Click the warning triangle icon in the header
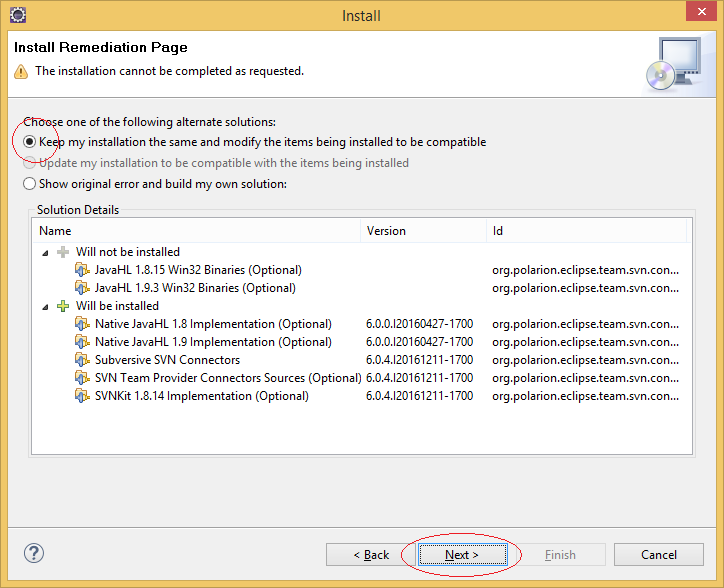This screenshot has width=724, height=588. pos(21,72)
